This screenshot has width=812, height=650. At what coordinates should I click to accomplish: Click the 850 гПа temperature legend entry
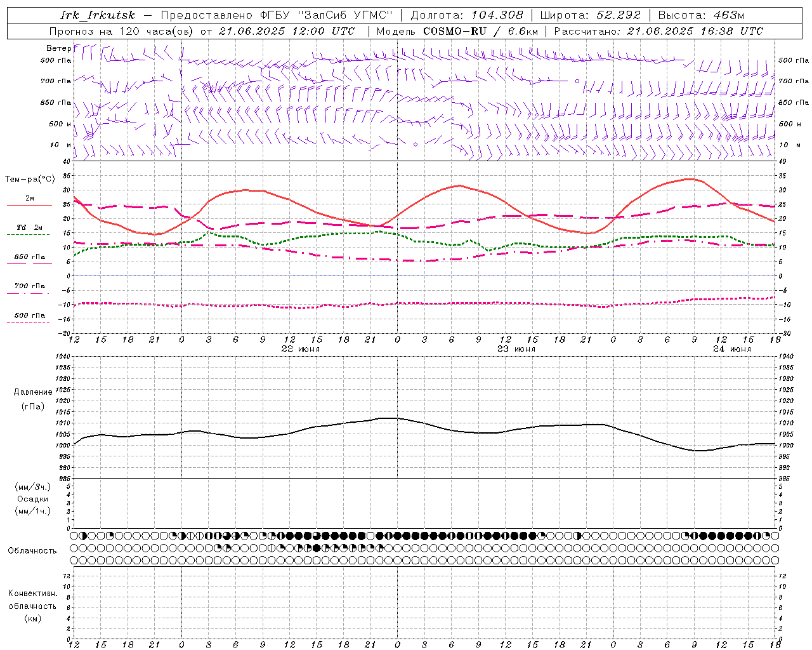point(30,256)
